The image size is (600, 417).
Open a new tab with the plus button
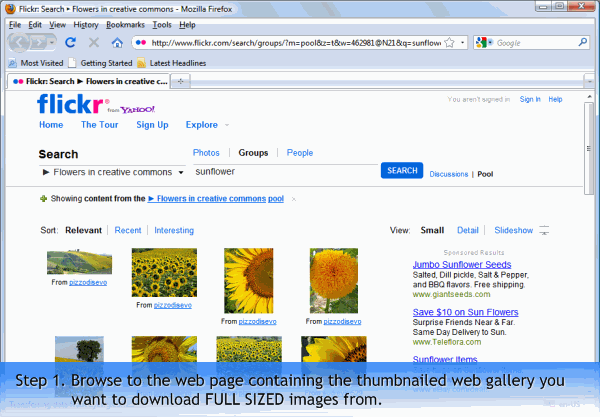click(181, 81)
